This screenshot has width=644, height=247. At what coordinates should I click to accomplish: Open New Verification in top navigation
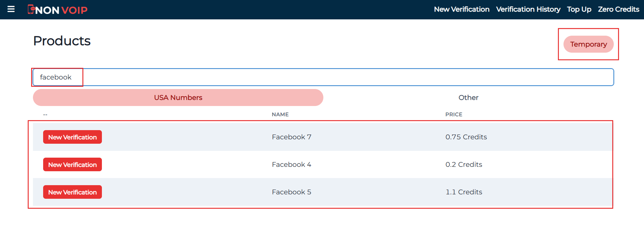click(x=462, y=9)
